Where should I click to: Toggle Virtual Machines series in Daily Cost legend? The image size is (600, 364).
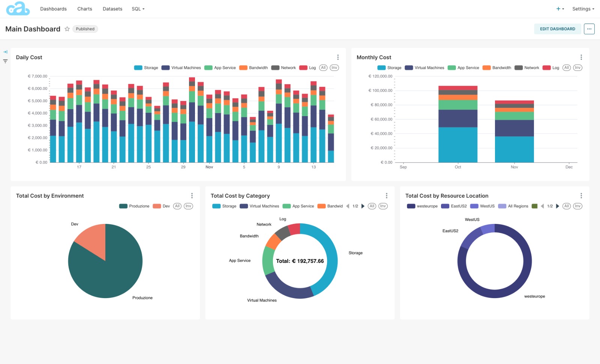pyautogui.click(x=181, y=68)
